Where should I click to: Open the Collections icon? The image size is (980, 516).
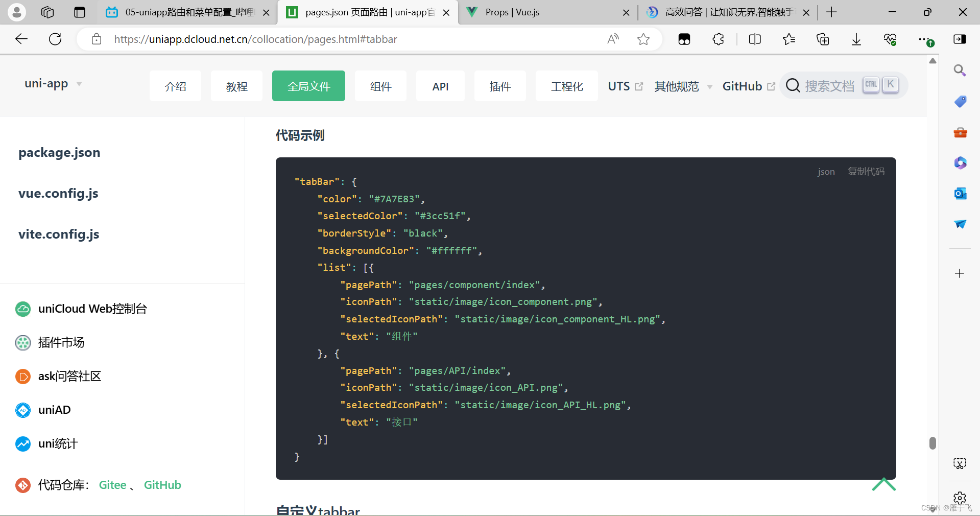point(823,39)
